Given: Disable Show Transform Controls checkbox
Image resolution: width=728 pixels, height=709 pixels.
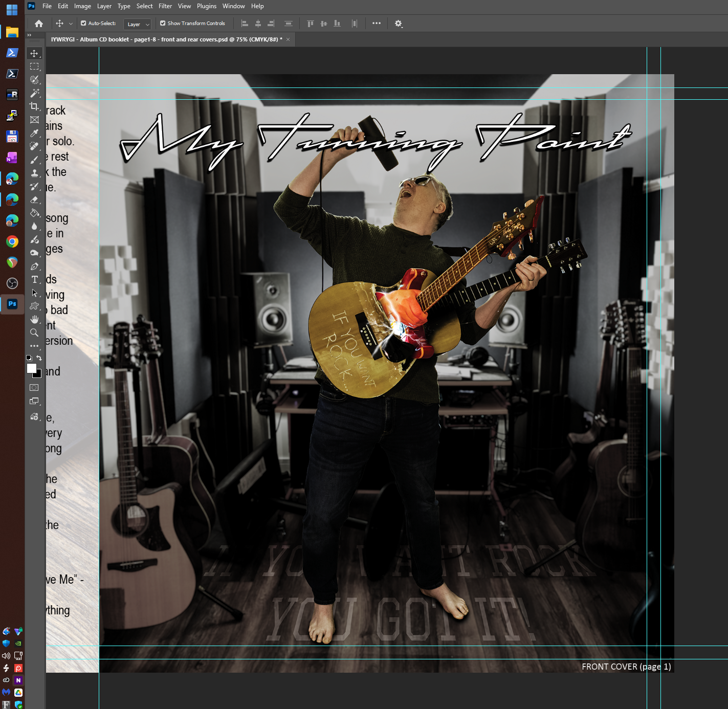Looking at the screenshot, I should (163, 23).
